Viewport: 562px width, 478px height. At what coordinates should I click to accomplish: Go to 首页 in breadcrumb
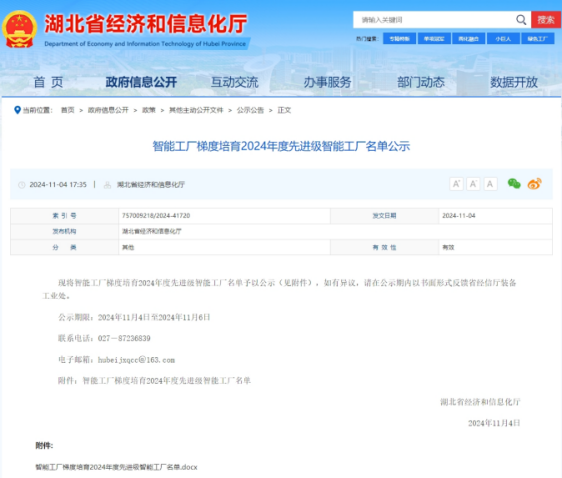tap(68, 110)
